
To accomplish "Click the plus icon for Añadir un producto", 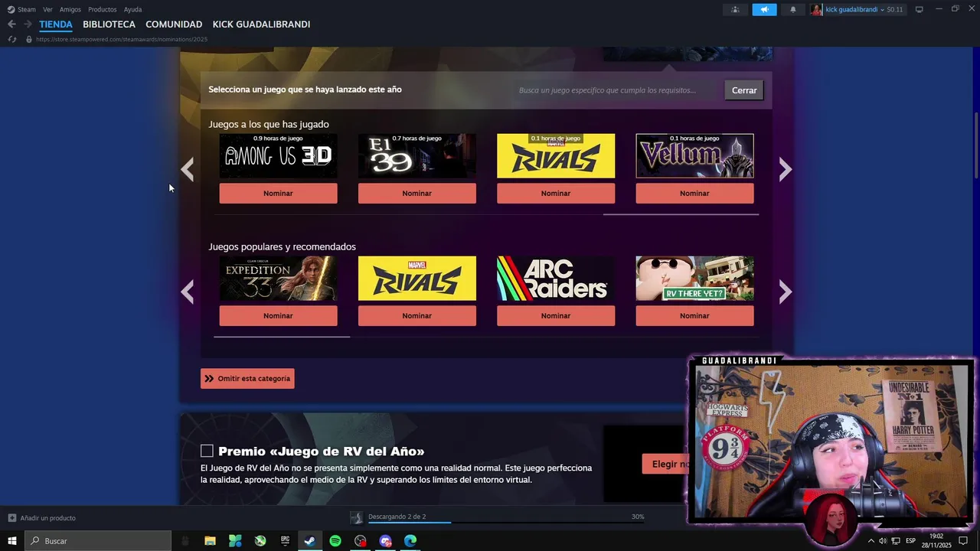I will [x=12, y=518].
